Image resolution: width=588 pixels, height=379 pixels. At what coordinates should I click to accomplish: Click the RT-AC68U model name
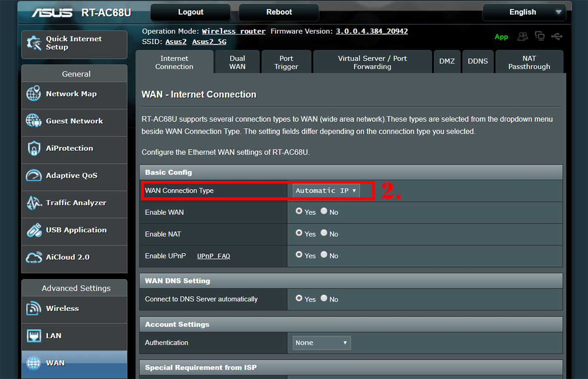coord(106,12)
